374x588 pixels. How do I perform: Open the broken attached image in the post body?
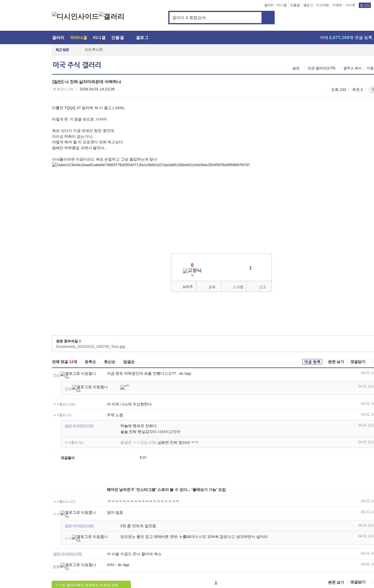tap(151, 165)
